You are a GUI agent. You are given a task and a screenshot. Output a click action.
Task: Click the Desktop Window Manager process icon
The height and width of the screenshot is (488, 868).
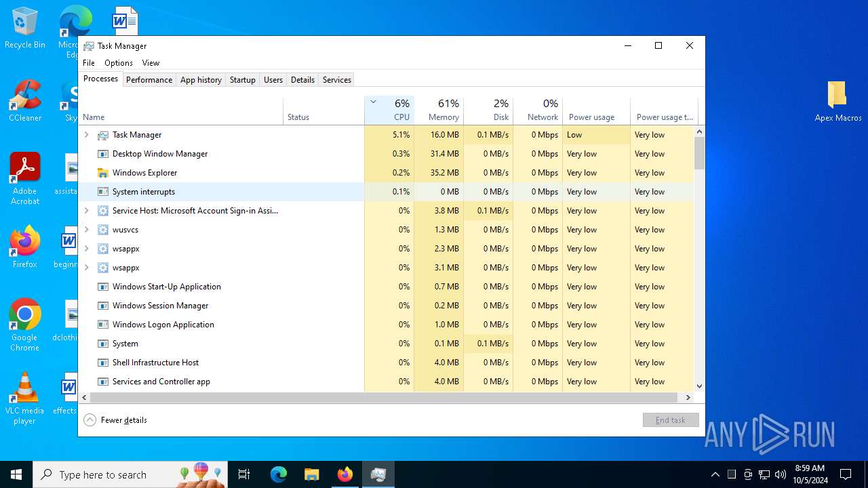point(103,154)
